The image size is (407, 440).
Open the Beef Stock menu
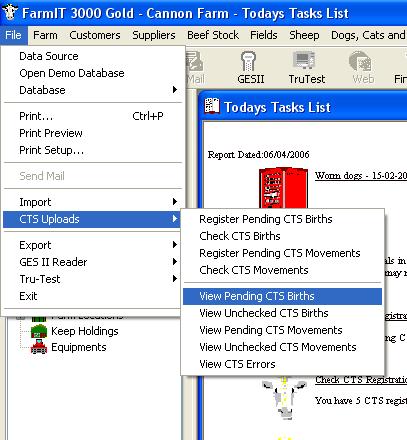pos(213,35)
